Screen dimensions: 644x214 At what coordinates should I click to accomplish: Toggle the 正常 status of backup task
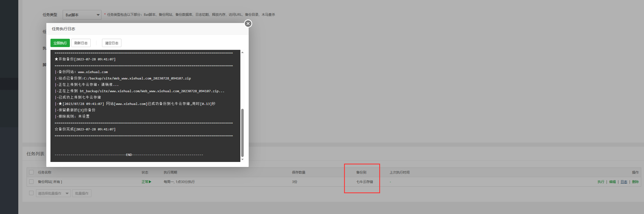146,182
